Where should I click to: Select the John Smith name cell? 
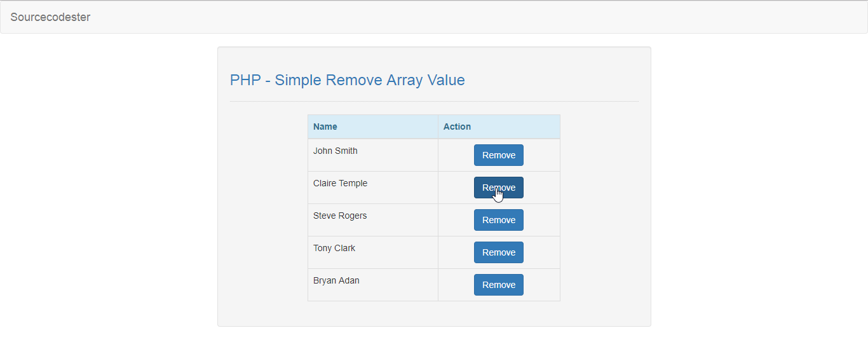373,155
